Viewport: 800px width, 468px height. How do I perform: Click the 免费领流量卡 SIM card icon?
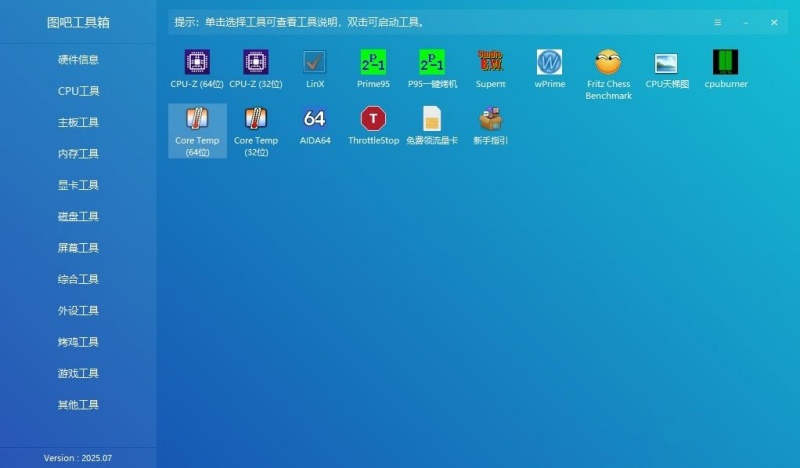pyautogui.click(x=432, y=118)
